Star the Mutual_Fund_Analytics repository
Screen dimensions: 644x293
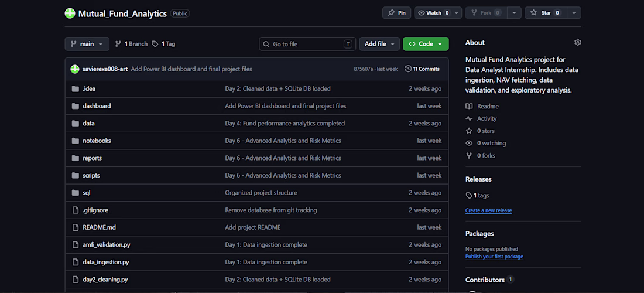point(546,13)
